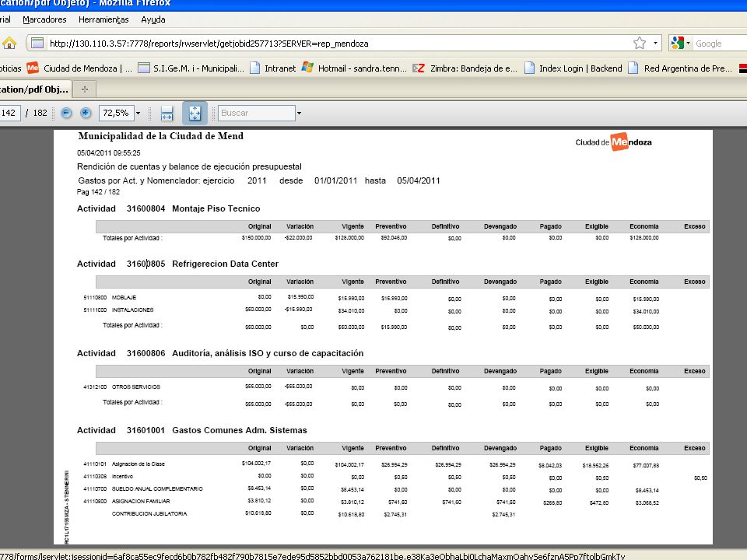Open Red Argentina de Pre bookmark
The height and width of the screenshot is (560, 747).
pyautogui.click(x=680, y=68)
